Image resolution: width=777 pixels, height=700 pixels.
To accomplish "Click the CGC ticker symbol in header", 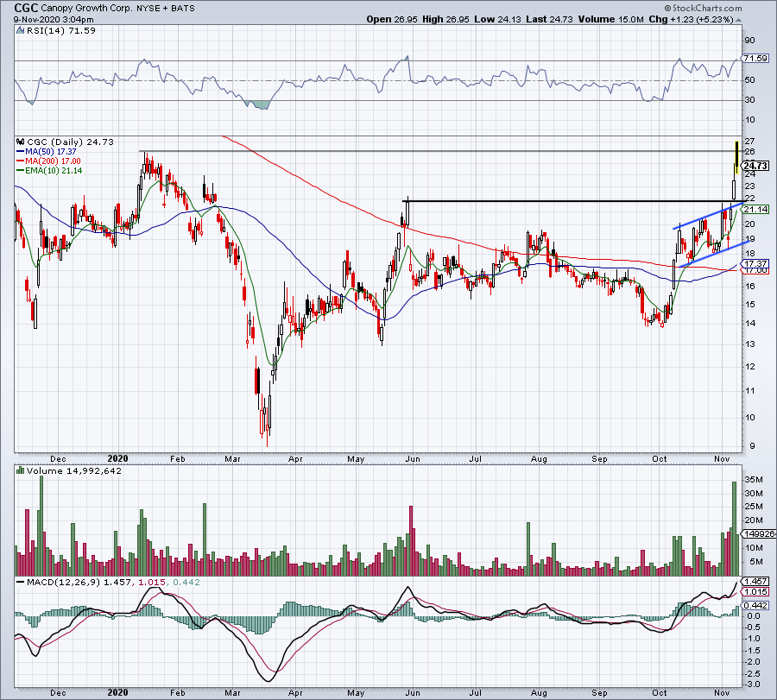I will 26,8.
